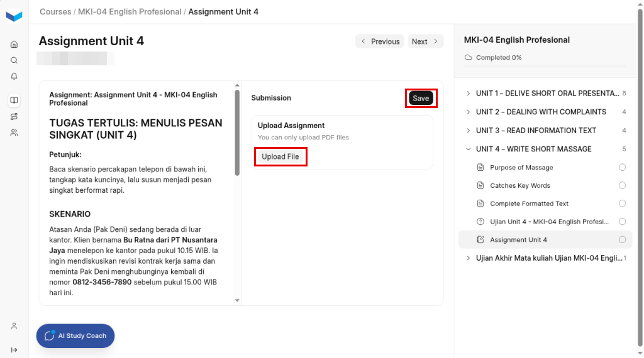Viewport: 644px width, 358px height.
Task: Click the TUGAS TERTULIS: MENULIS PESAN SINGKAT title
Action: 136,129
